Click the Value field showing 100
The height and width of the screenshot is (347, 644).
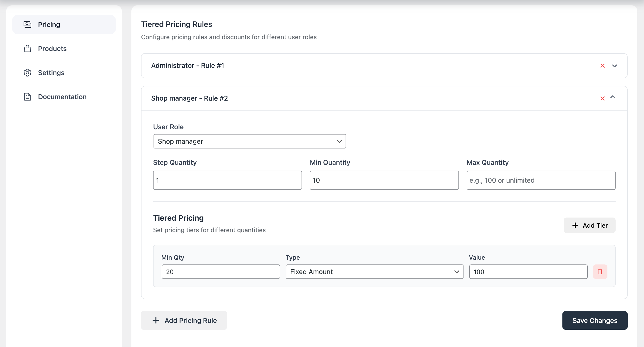tap(528, 272)
